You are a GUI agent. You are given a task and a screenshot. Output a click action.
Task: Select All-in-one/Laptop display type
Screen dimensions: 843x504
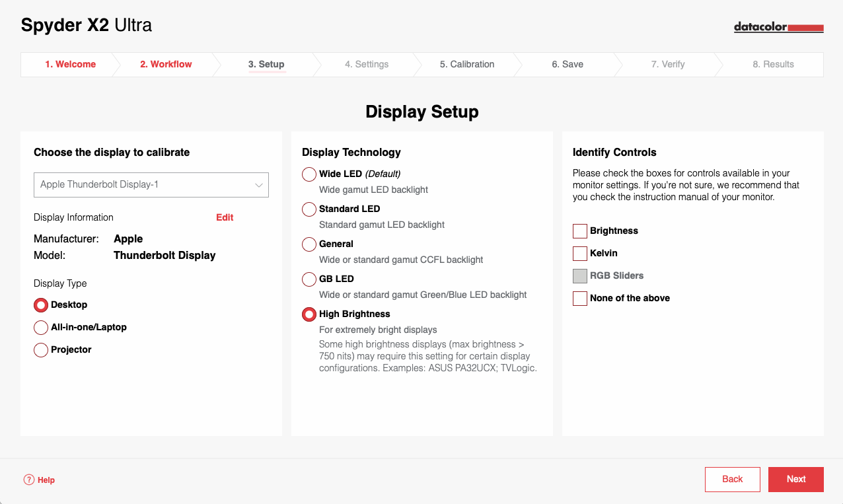(x=41, y=328)
